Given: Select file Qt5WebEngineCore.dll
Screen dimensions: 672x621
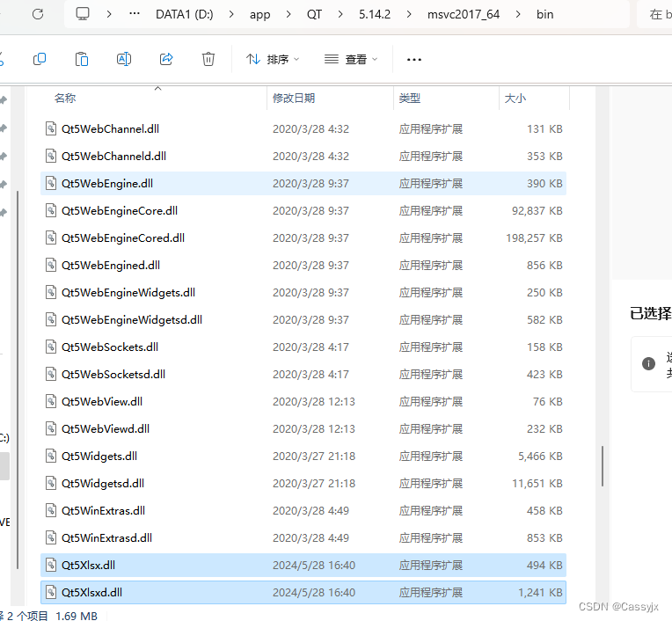Looking at the screenshot, I should coord(303,211).
